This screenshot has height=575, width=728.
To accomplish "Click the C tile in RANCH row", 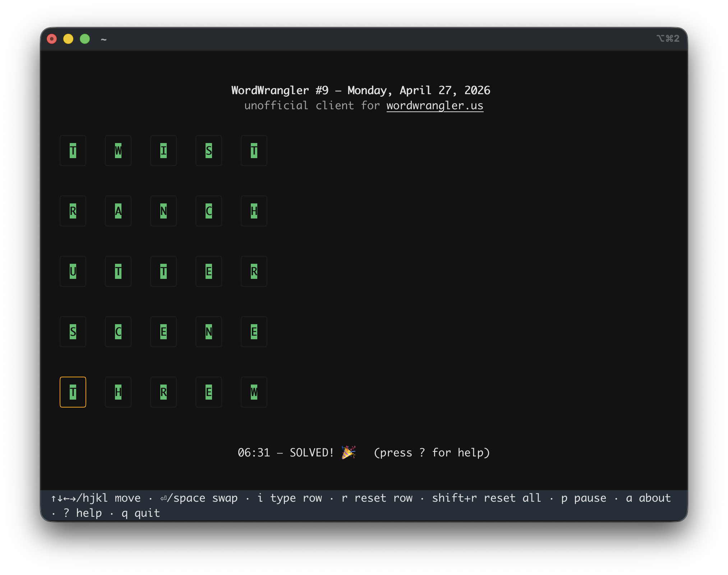I will point(209,211).
